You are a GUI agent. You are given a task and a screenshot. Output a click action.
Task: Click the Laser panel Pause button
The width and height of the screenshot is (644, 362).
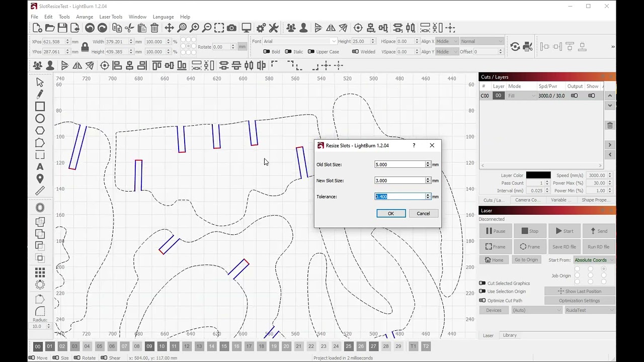(496, 231)
